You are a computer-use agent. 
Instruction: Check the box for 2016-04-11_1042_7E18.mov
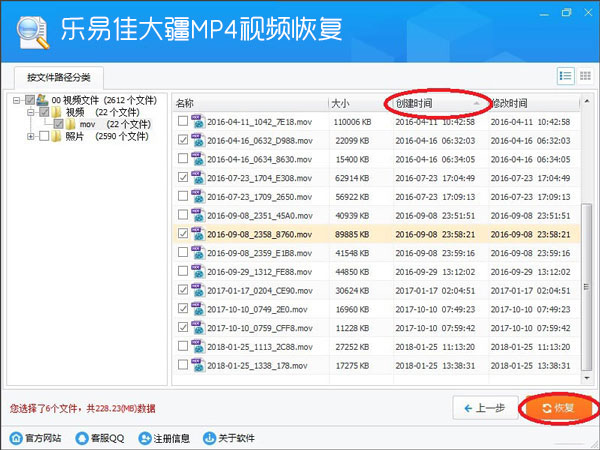point(183,121)
